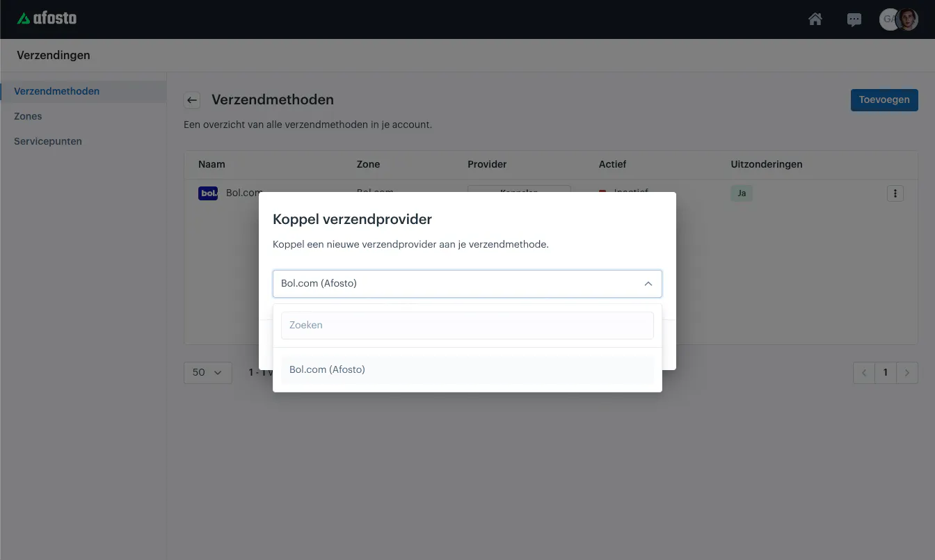Open the 50 per page dropdown
Image resolution: width=935 pixels, height=560 pixels.
pyautogui.click(x=208, y=372)
